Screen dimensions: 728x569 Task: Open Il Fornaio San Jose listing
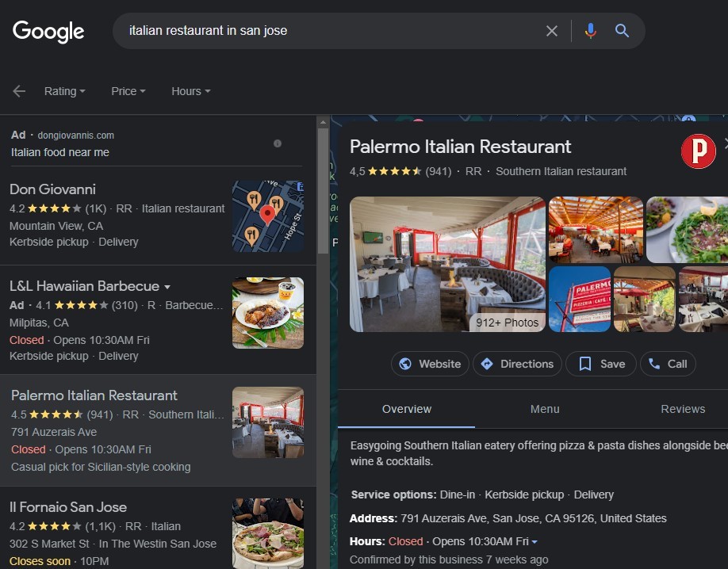(68, 507)
